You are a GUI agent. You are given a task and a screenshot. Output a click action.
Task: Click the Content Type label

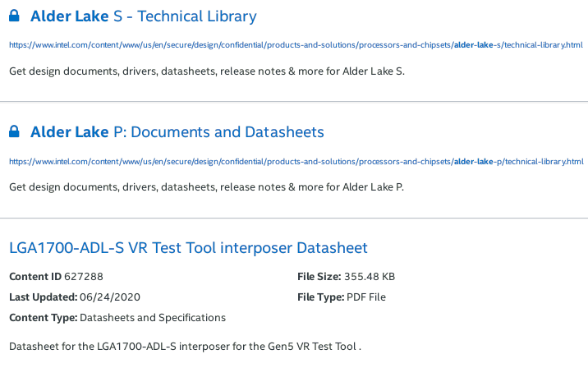[43, 318]
